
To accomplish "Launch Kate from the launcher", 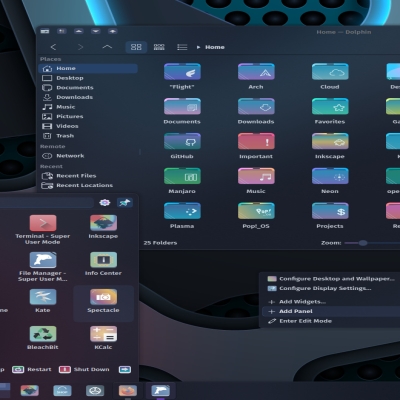I will point(43,301).
